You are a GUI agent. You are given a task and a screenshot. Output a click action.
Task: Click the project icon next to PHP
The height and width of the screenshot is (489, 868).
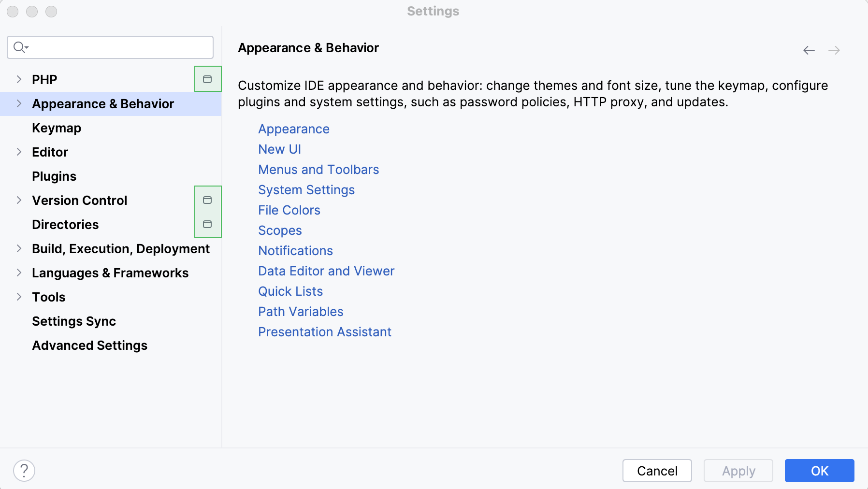click(x=207, y=79)
